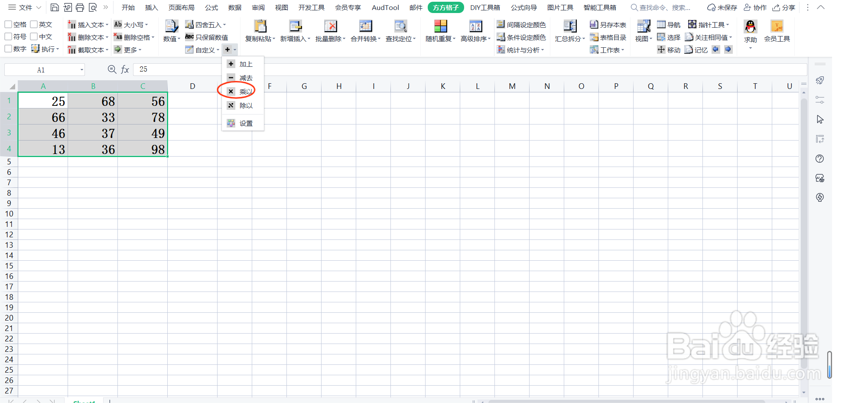The image size is (868, 403).
Task: Click the fx insert function icon
Action: tap(125, 69)
